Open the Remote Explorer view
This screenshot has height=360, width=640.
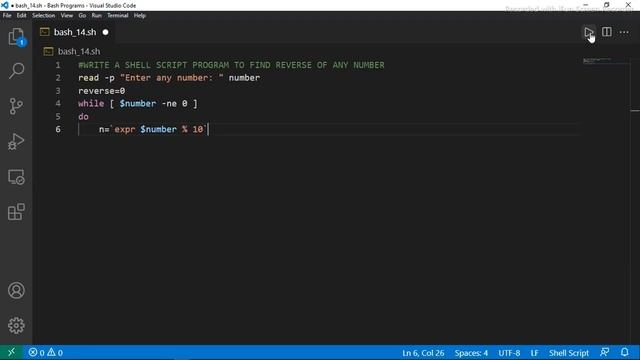(16, 177)
